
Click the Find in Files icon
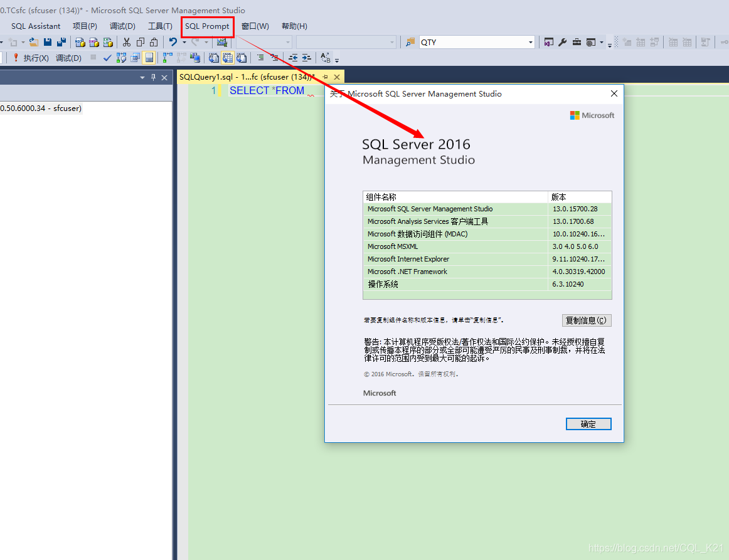(x=410, y=42)
